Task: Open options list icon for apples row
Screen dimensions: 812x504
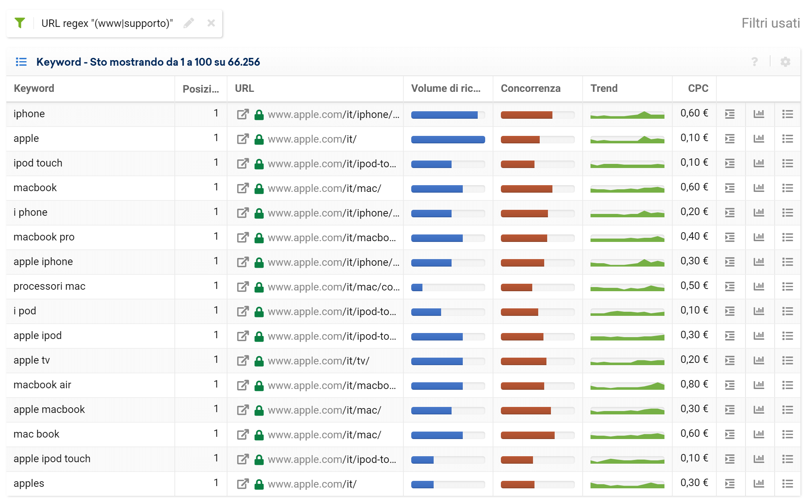Action: pos(788,484)
